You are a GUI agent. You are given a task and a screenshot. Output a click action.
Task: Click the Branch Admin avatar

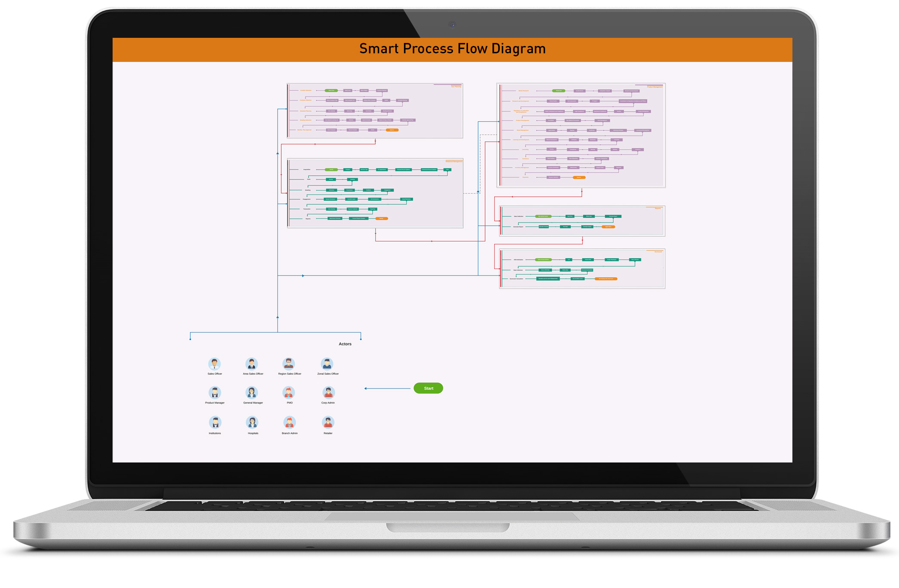click(x=290, y=423)
